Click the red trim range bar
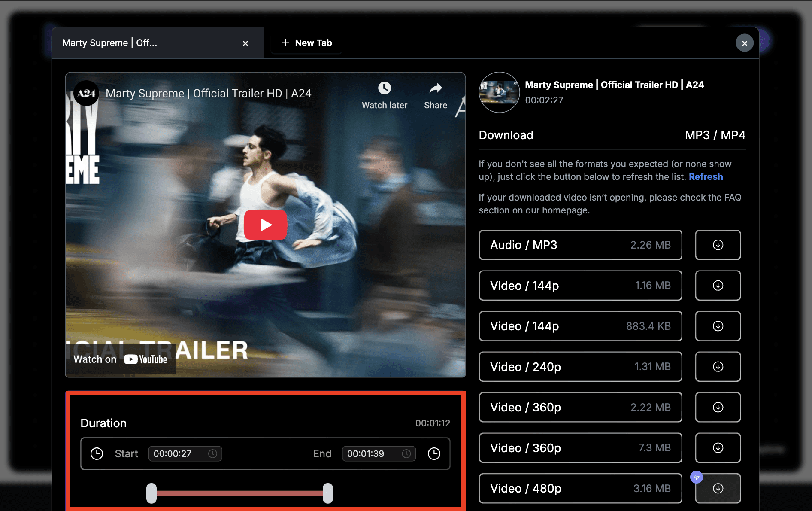Viewport: 812px width, 511px height. (239, 493)
